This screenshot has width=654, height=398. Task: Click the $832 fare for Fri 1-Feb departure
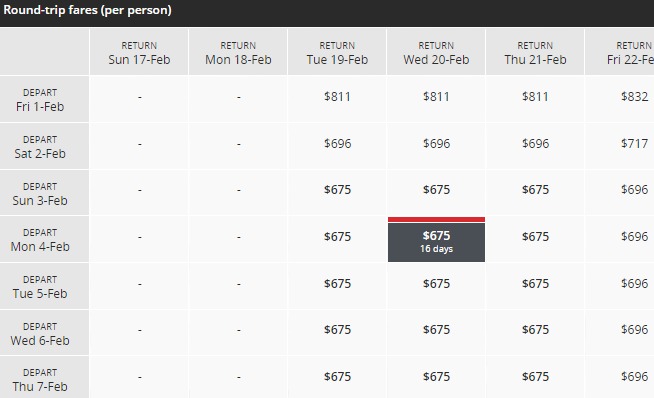[x=634, y=99]
